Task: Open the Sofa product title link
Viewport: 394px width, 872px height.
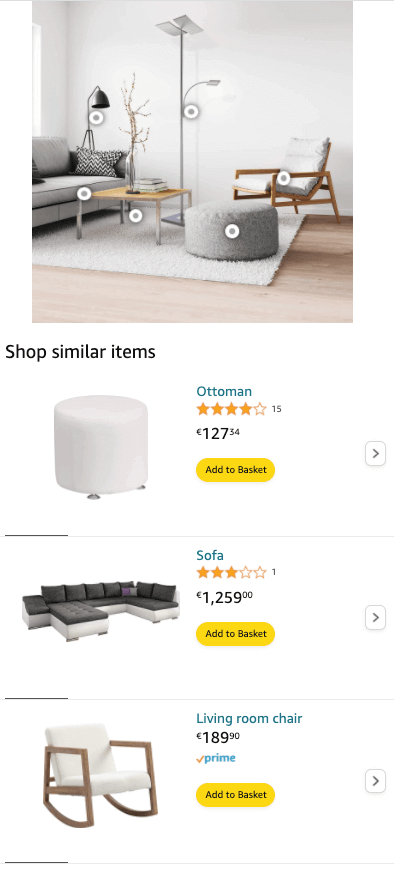Action: [x=210, y=555]
